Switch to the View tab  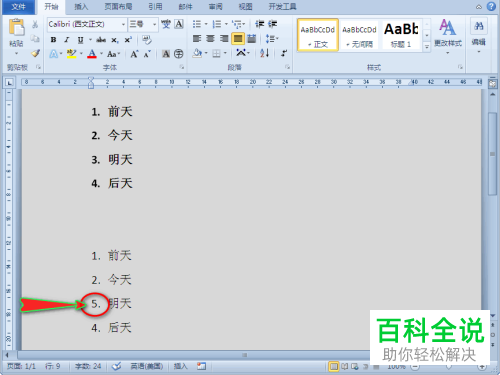(245, 7)
